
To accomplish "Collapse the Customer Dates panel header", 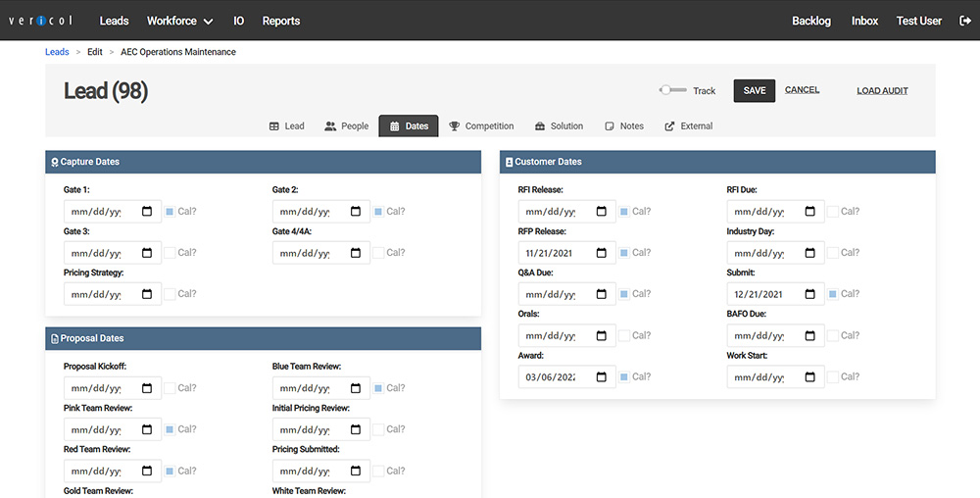I will point(717,162).
